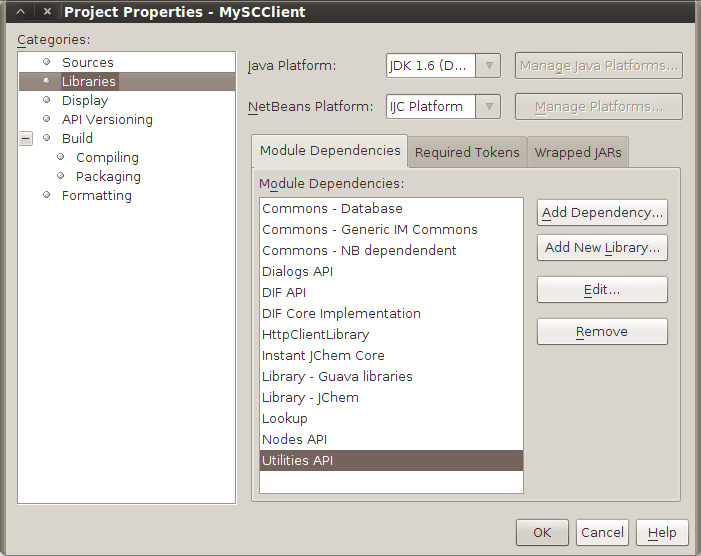701x556 pixels.
Task: Confirm with the OK button
Action: coord(542,533)
